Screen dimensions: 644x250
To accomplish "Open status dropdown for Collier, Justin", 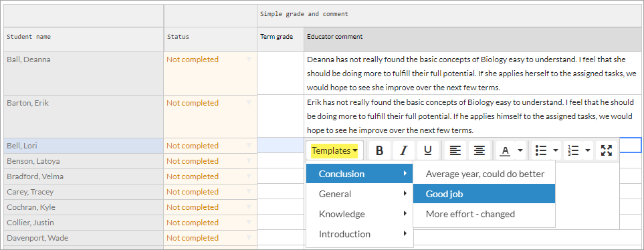I will pos(249,223).
